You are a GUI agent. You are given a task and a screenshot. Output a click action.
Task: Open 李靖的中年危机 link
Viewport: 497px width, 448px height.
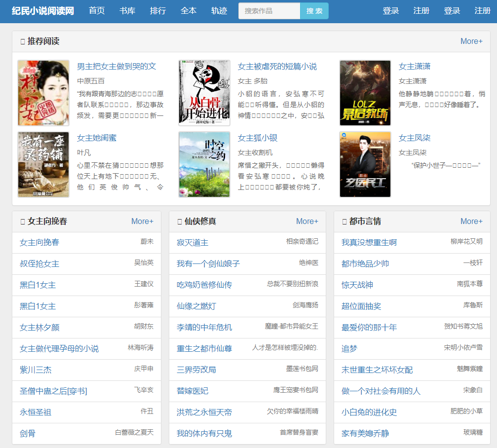point(204,327)
